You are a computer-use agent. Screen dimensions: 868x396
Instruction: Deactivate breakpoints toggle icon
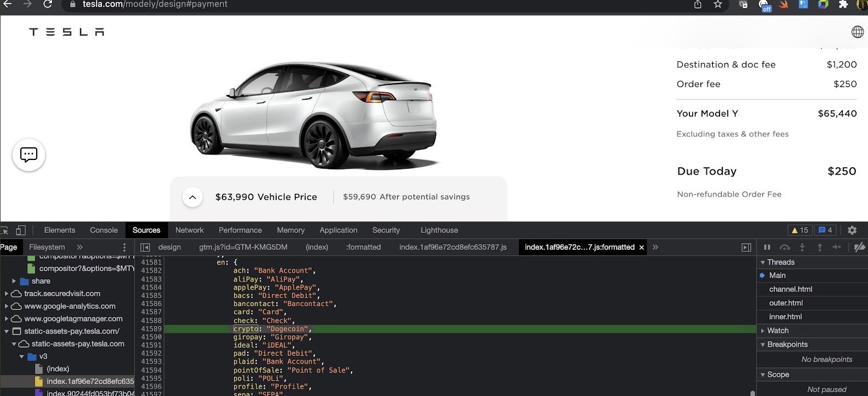(x=860, y=247)
